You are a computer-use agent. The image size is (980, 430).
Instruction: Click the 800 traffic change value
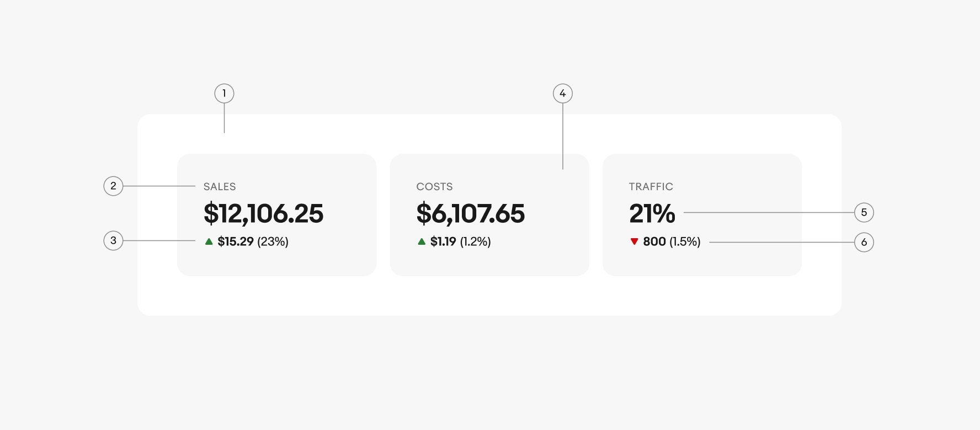(x=654, y=241)
